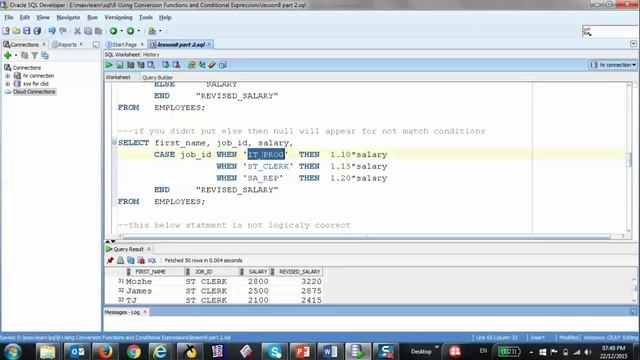The width and height of the screenshot is (640, 360).
Task: Click the search field at top right
Action: pos(610,31)
